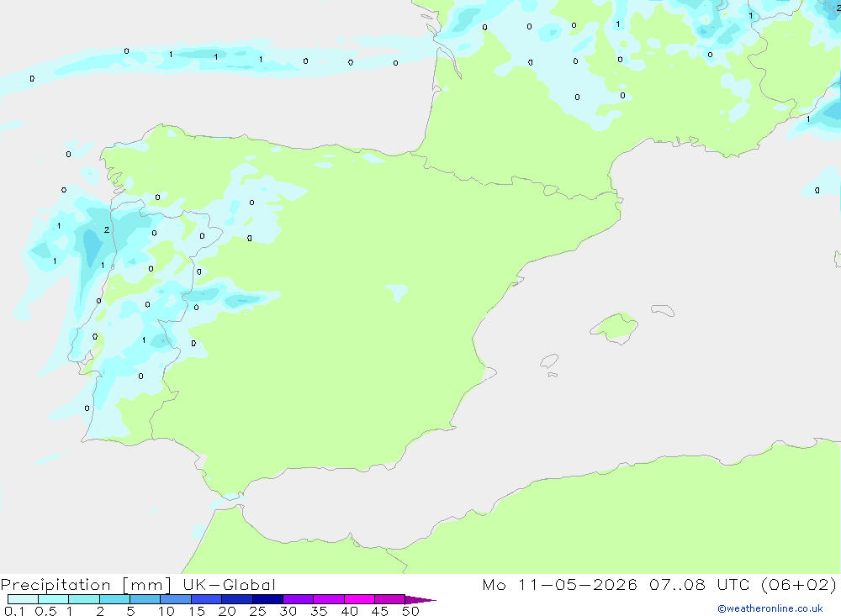
Task: Select the 5–10 mm legend swatch
Action: pyautogui.click(x=145, y=599)
